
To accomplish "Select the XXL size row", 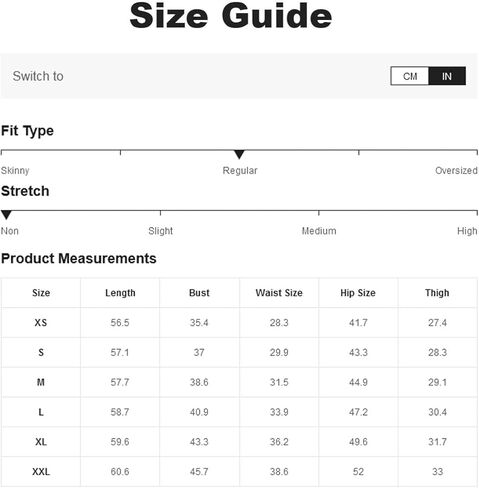I will (x=239, y=472).
